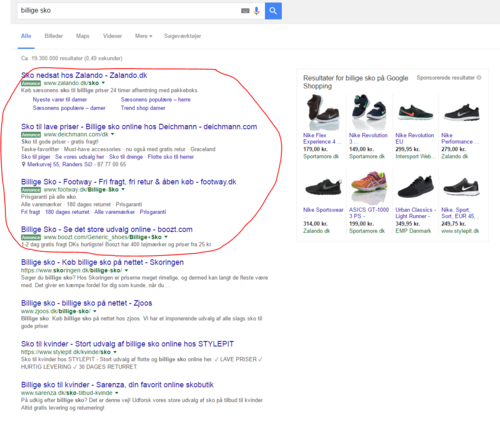Click Nike Revolution EU shoe image
The height and width of the screenshot is (421, 500).
pyautogui.click(x=415, y=112)
